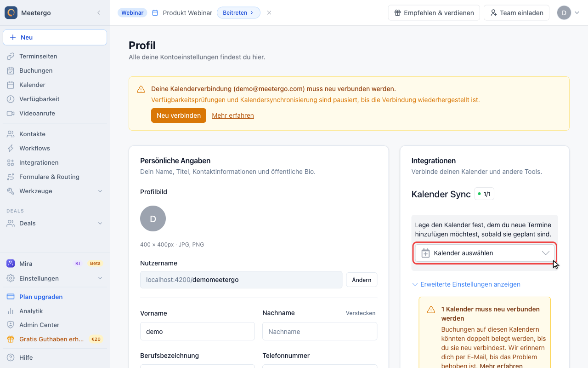Screen dimensions: 588x368
Task: Click into the Nachname input field
Action: coord(320,331)
